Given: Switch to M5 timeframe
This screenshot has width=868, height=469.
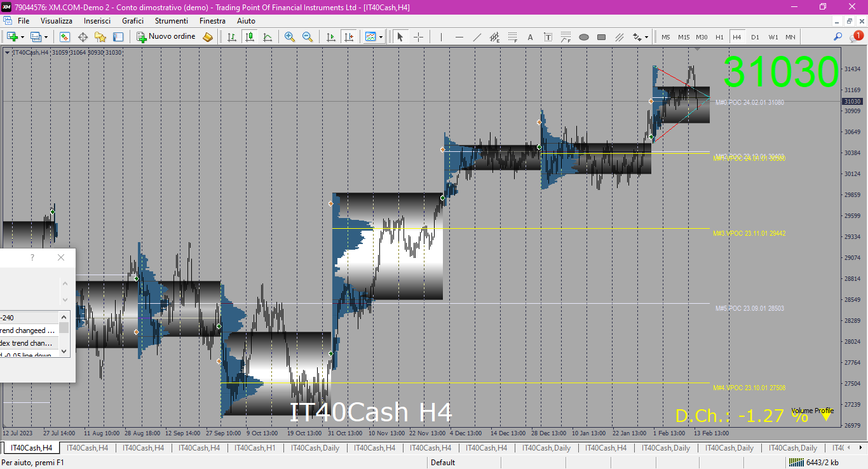Looking at the screenshot, I should point(666,37).
